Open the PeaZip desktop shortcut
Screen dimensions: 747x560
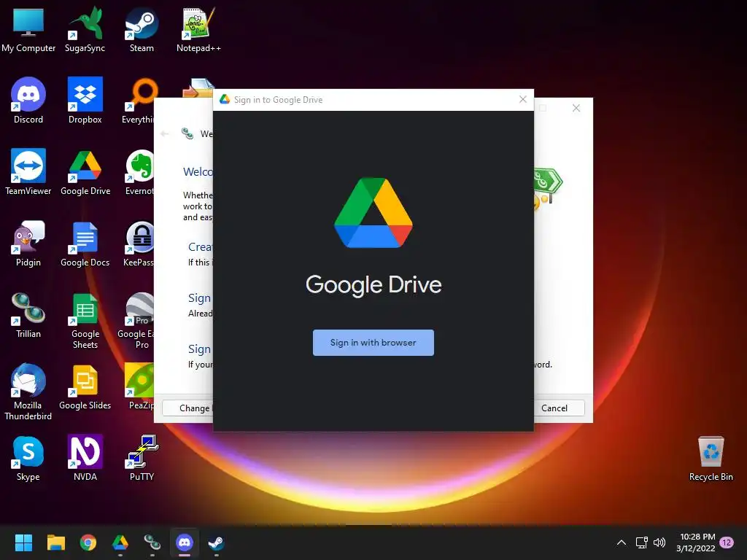point(140,386)
